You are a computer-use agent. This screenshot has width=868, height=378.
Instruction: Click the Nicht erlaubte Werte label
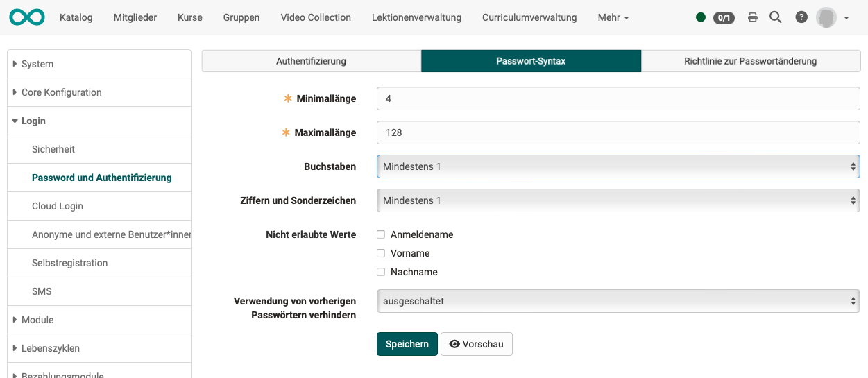click(x=311, y=234)
